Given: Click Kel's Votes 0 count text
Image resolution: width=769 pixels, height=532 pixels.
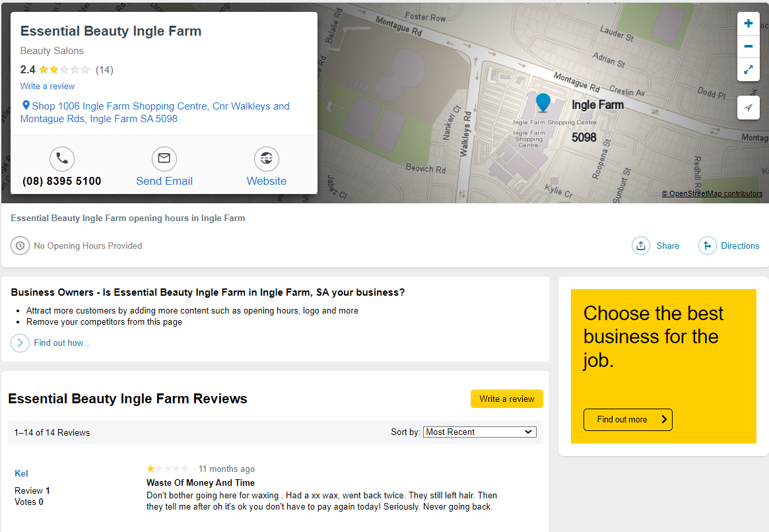Looking at the screenshot, I should (x=29, y=502).
